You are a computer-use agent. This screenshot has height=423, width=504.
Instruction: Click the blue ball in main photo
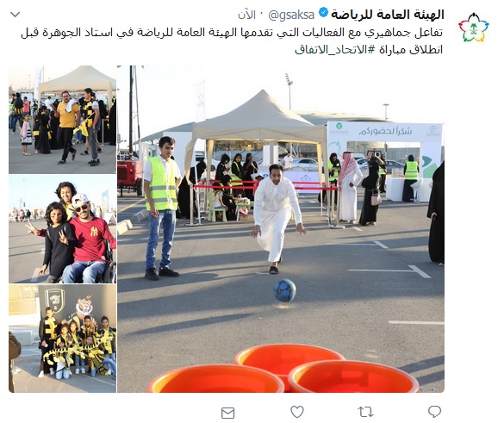point(284,290)
